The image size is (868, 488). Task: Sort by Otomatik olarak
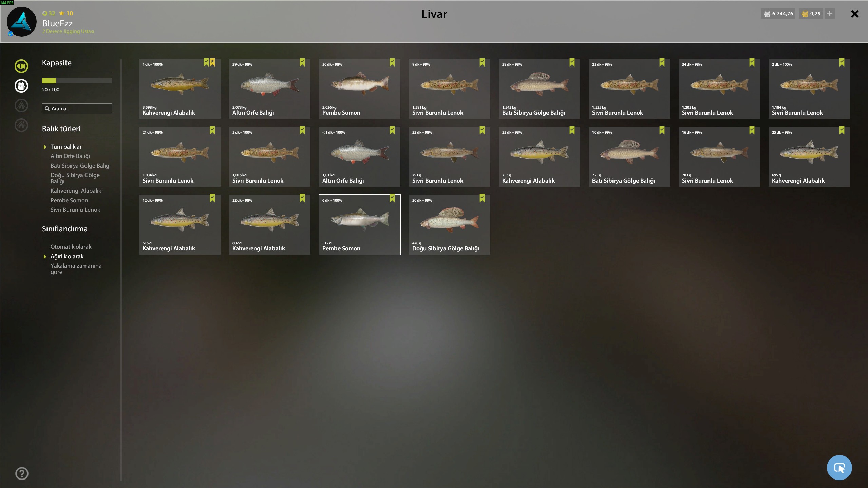(x=71, y=247)
